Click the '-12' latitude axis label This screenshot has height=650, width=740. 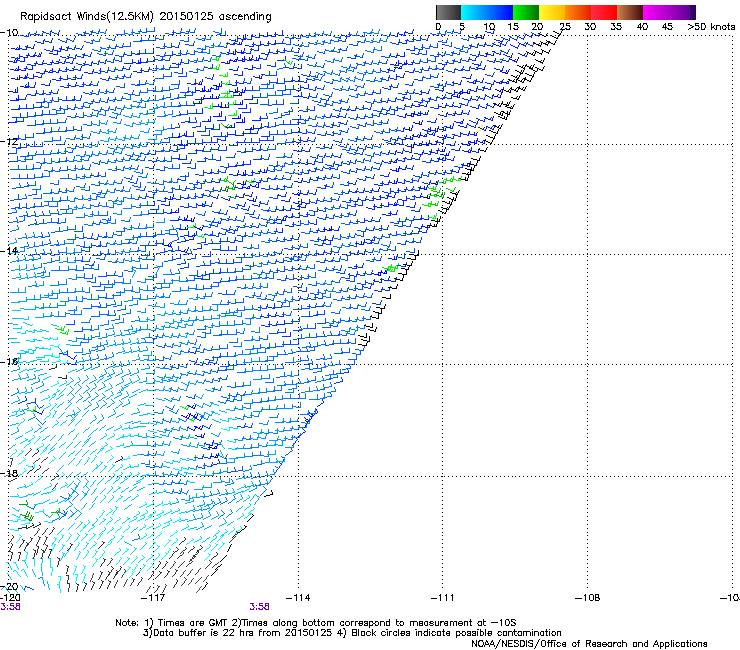pyautogui.click(x=9, y=141)
